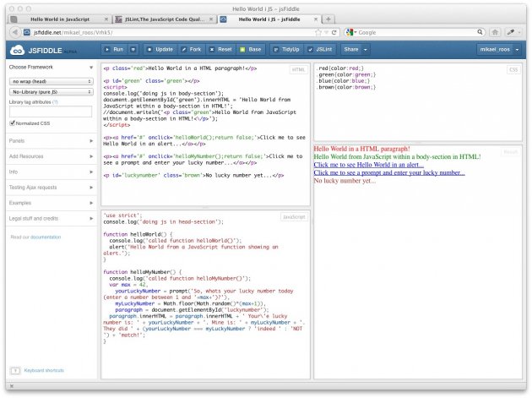The image size is (532, 398).
Task: Open the No-Library (pure JS) dropdown
Action: coord(51,92)
